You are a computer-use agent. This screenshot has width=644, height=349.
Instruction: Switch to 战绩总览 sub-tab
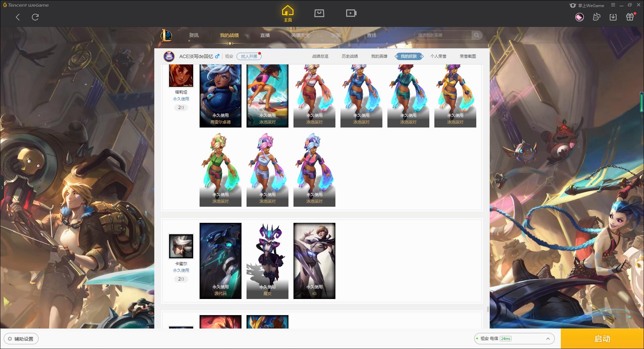click(x=320, y=56)
